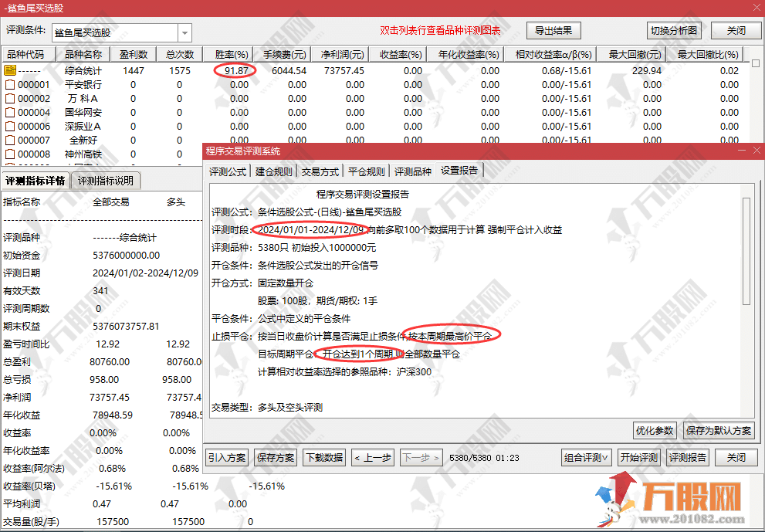The width and height of the screenshot is (765, 532).
Task: Click the greyed 下一步 button
Action: (x=421, y=458)
